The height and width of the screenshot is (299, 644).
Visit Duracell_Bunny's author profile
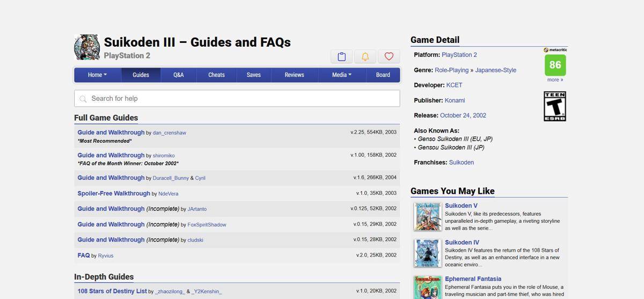[x=171, y=178]
